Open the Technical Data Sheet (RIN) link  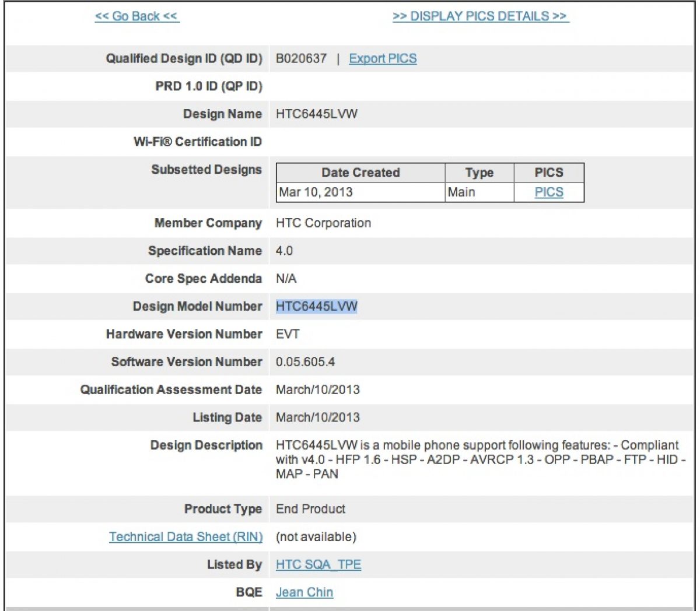click(185, 537)
